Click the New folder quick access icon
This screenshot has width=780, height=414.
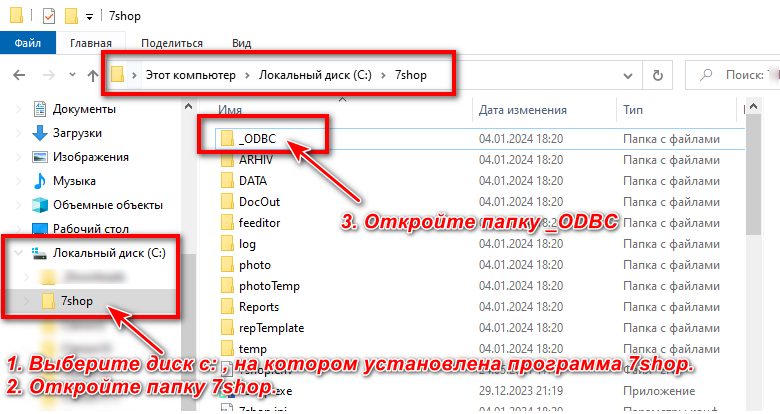tap(71, 16)
